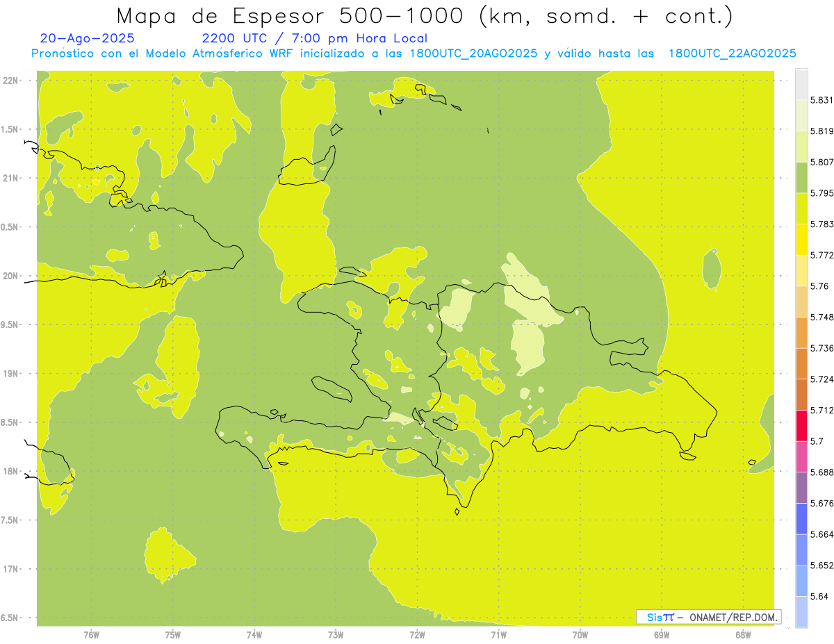The image size is (834, 644).
Task: Click the 71W longitude axis label
Action: pos(498,636)
